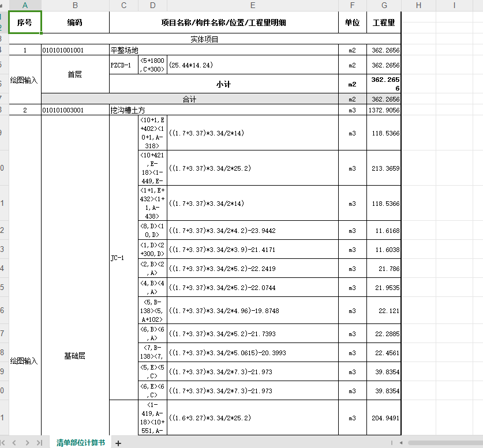The image size is (483, 448).
Task: Click formula containing 5.0615)-20.3993
Action: point(253,353)
